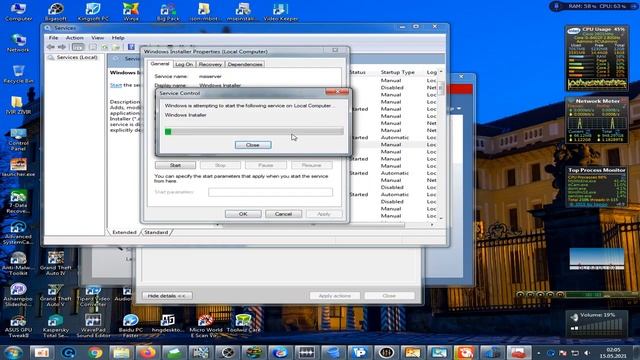Click the speaker icon in system tray
Image resolution: width=640 pixels, height=360 pixels.
pos(587,353)
